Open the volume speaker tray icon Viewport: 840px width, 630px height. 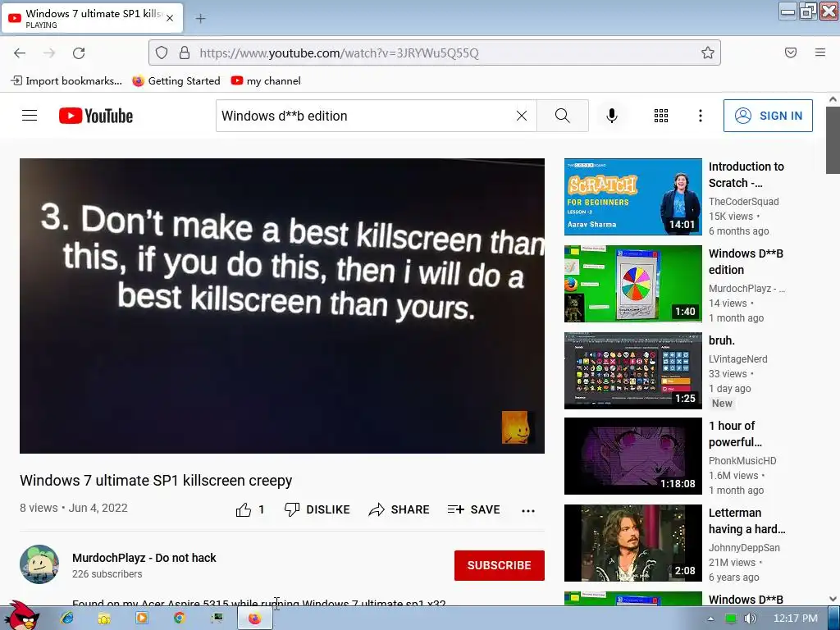(x=750, y=619)
